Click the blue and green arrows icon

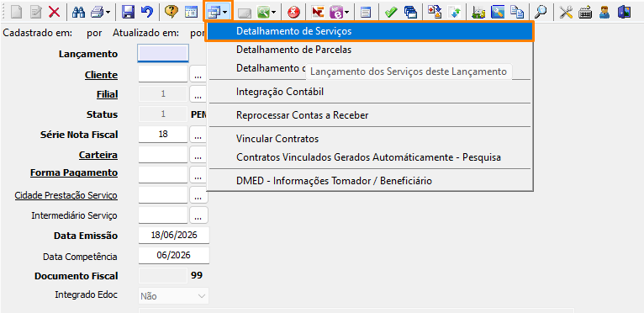[x=455, y=13]
